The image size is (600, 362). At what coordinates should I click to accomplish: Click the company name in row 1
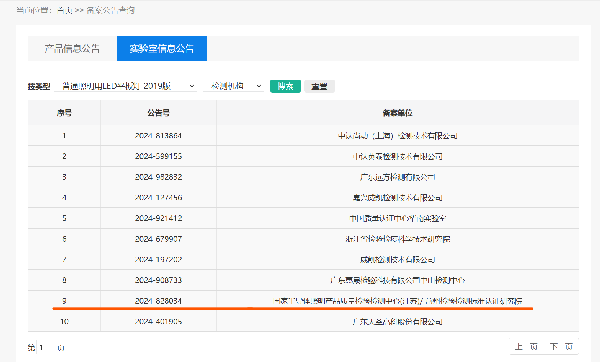point(398,135)
